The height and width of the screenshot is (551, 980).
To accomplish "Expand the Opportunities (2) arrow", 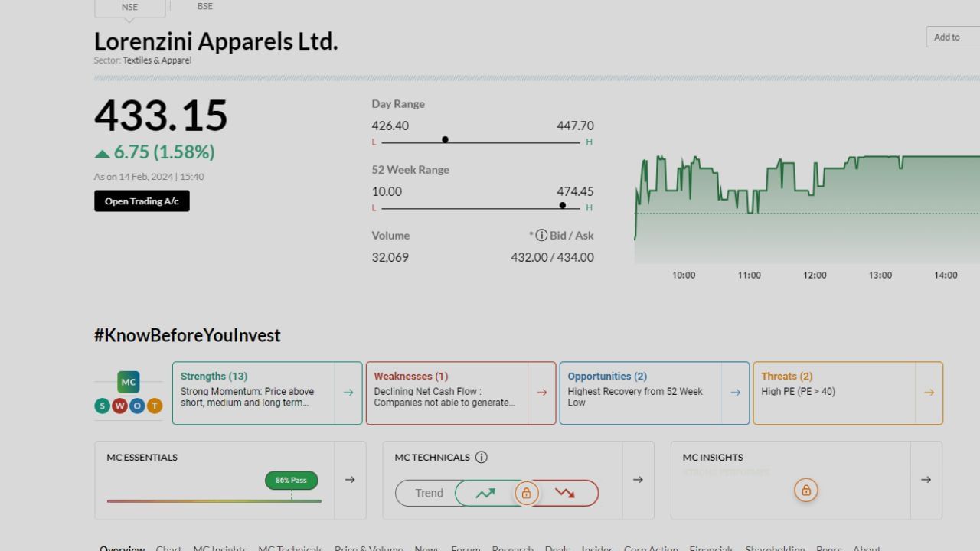I will pos(736,393).
